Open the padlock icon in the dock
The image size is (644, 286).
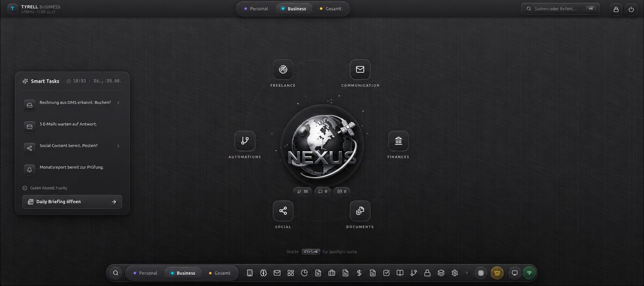427,273
